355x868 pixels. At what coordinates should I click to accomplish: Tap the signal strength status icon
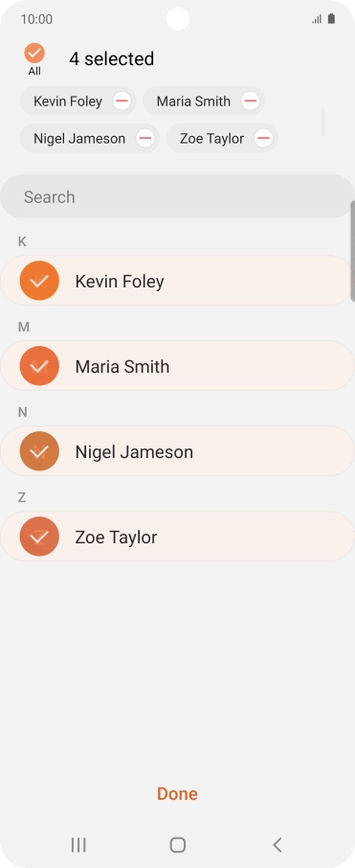pos(317,19)
